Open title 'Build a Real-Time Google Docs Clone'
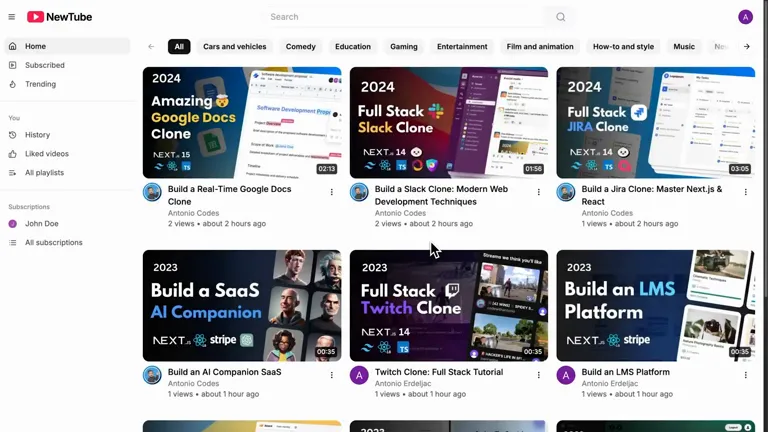 [229, 195]
